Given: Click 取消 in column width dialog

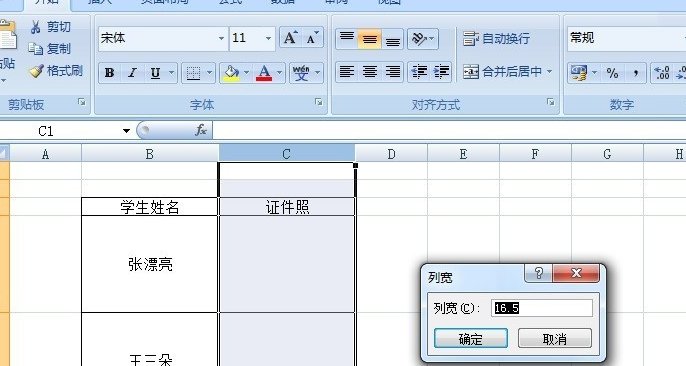Looking at the screenshot, I should pos(554,338).
